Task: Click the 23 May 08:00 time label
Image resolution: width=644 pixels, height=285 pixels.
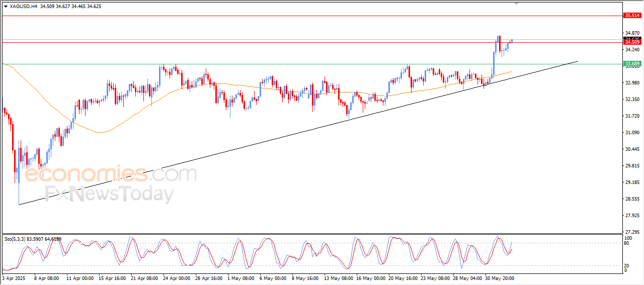Action: click(436, 277)
